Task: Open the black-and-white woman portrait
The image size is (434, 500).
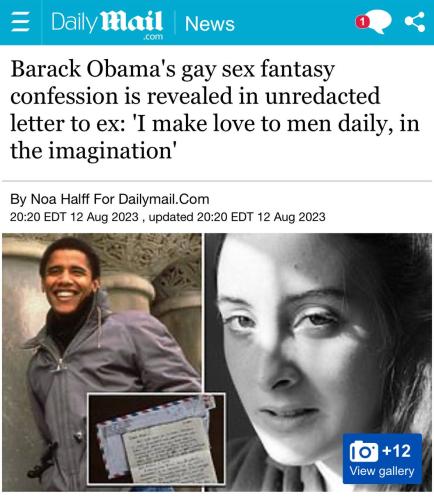Action: (x=318, y=362)
